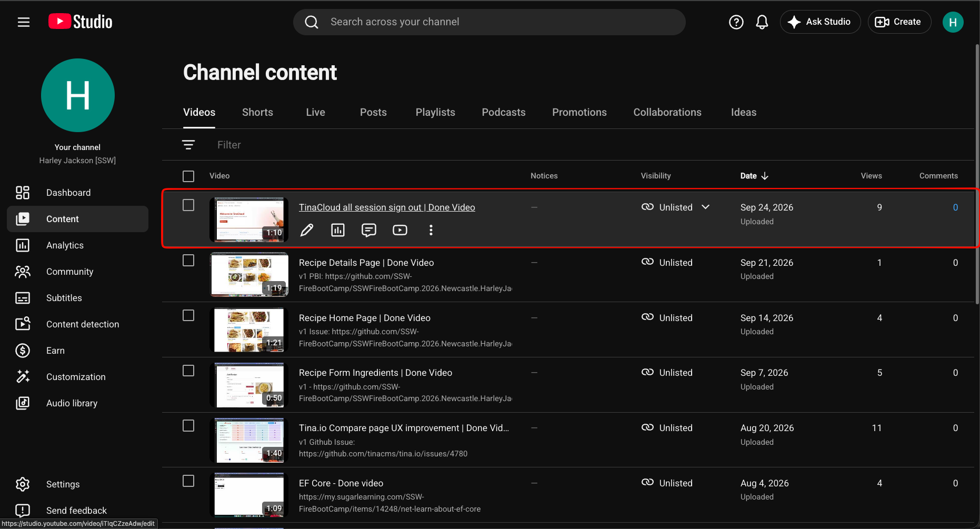Open Customization in the sidebar
Image resolution: width=980 pixels, height=529 pixels.
(x=78, y=377)
